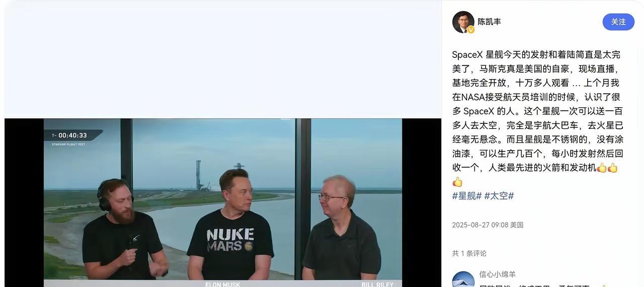Open the #太空# hashtag
Image resolution: width=644 pixels, height=287 pixels.
tap(499, 196)
